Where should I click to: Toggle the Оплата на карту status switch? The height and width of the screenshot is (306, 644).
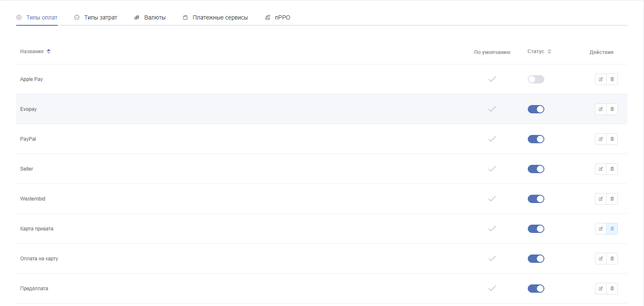click(x=536, y=259)
